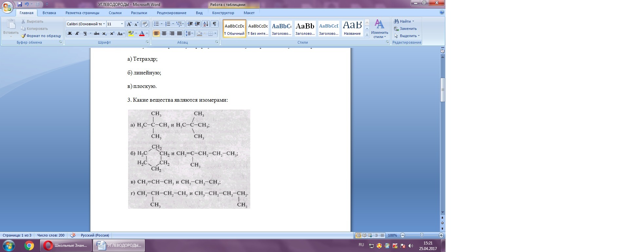Open the paragraph dialog launcher in the Абзац group
The width and height of the screenshot is (644, 252).
click(217, 42)
